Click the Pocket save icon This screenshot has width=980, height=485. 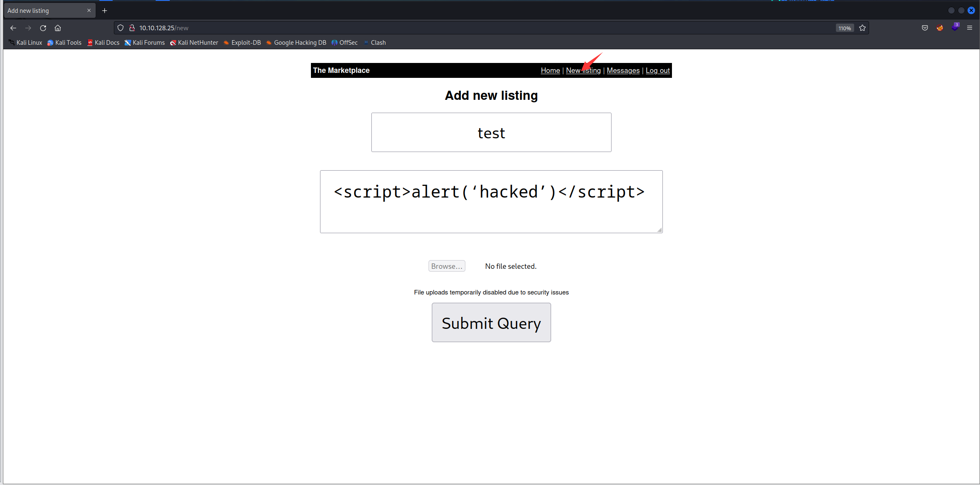pos(925,28)
